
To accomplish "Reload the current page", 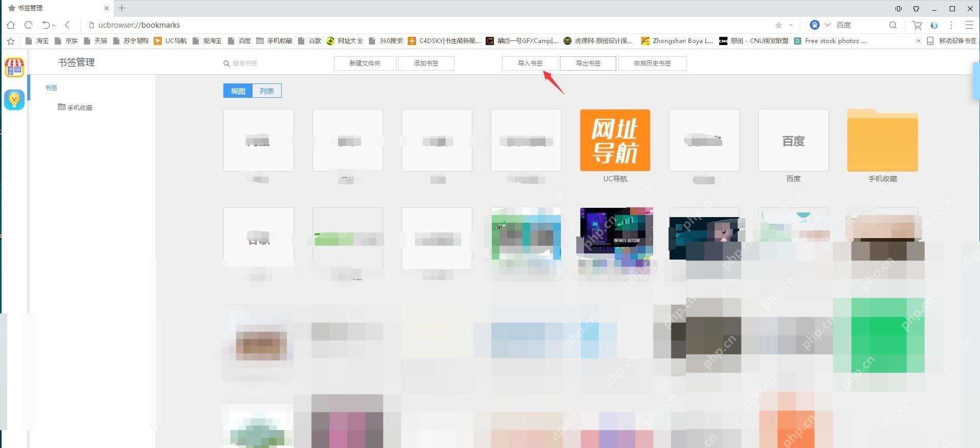I will tap(29, 25).
